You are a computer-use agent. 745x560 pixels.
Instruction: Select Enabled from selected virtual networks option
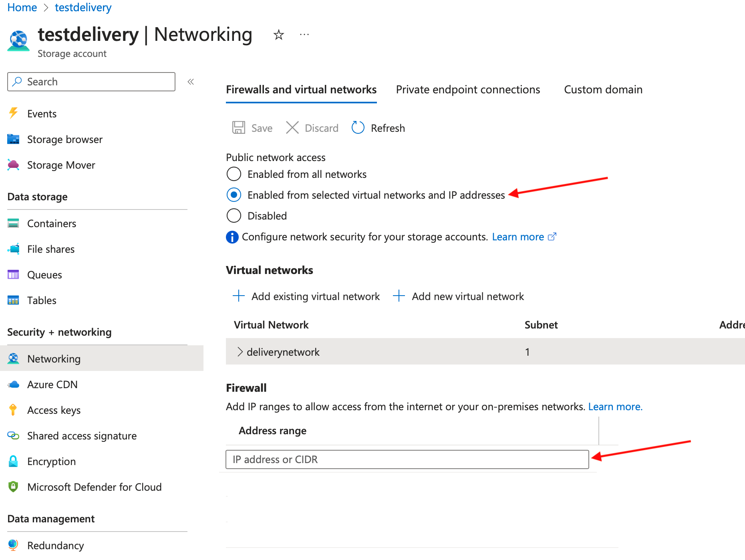[234, 195]
